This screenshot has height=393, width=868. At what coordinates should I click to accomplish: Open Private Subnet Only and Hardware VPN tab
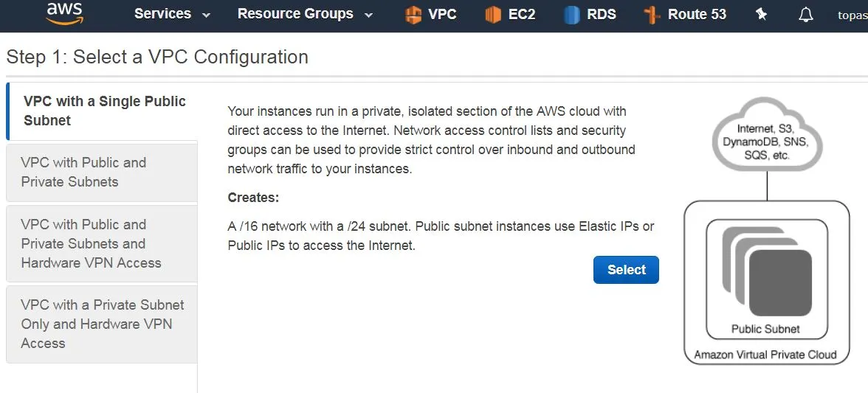(x=102, y=324)
